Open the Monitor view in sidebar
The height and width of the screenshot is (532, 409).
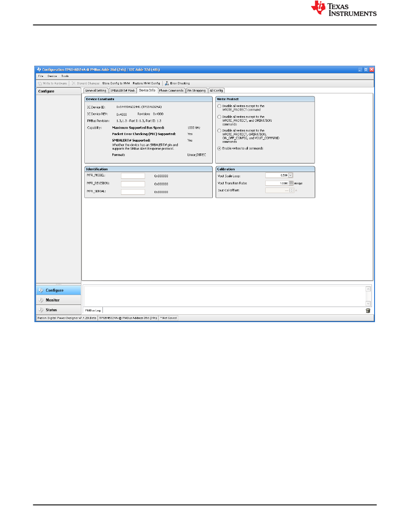coord(53,300)
